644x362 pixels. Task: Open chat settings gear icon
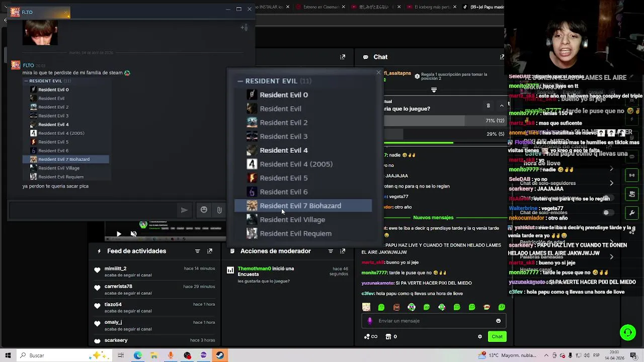pyautogui.click(x=479, y=336)
